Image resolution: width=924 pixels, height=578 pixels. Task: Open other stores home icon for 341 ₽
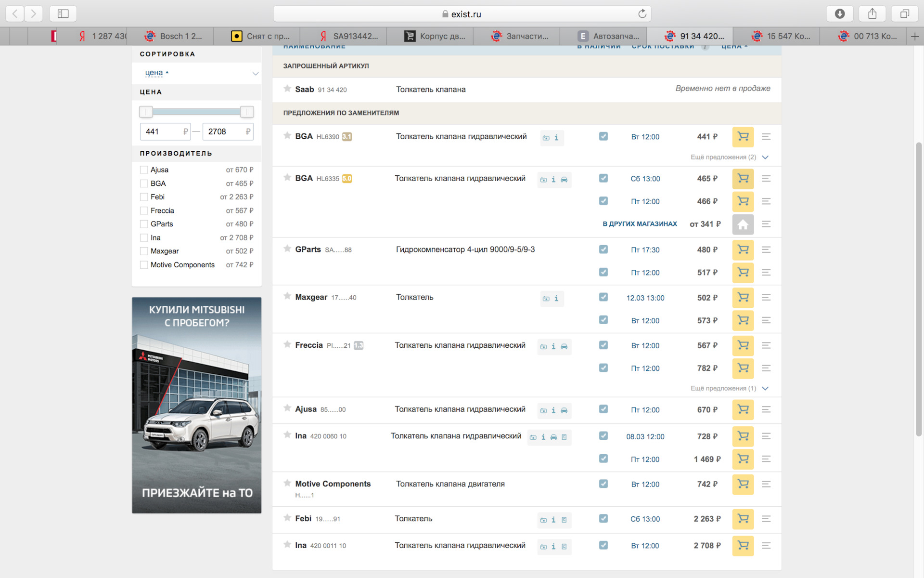click(743, 224)
